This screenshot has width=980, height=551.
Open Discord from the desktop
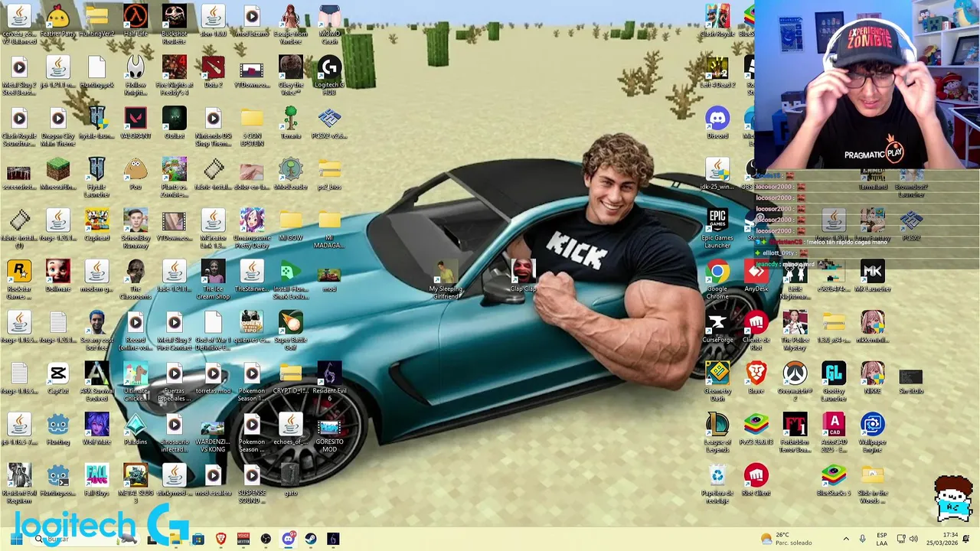[x=717, y=124]
